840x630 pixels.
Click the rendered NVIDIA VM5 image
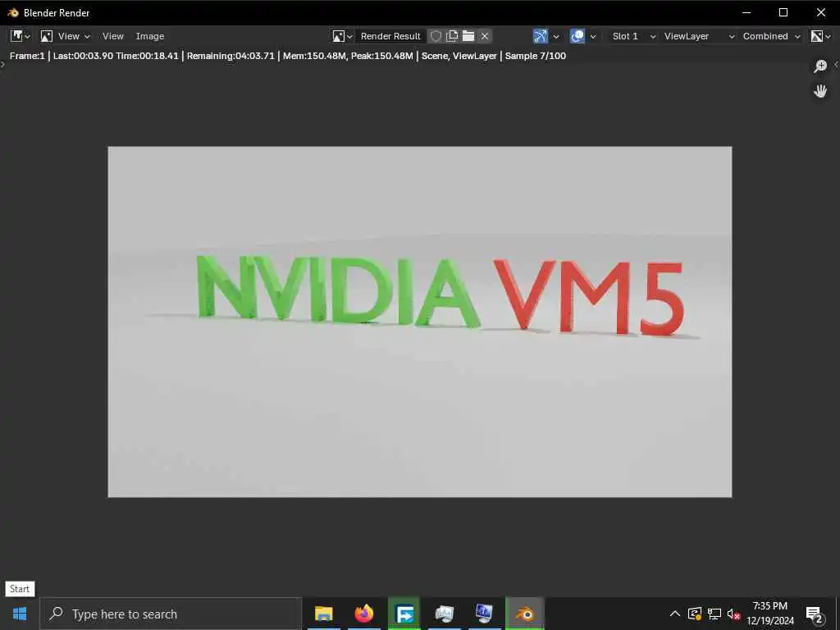tap(419, 322)
